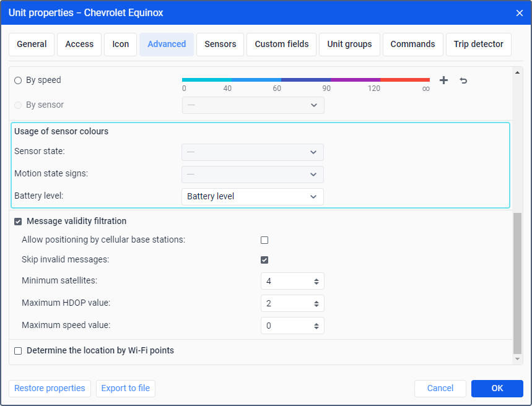Open the Motion state signs dropdown
Image resolution: width=532 pixels, height=406 pixels.
(253, 175)
